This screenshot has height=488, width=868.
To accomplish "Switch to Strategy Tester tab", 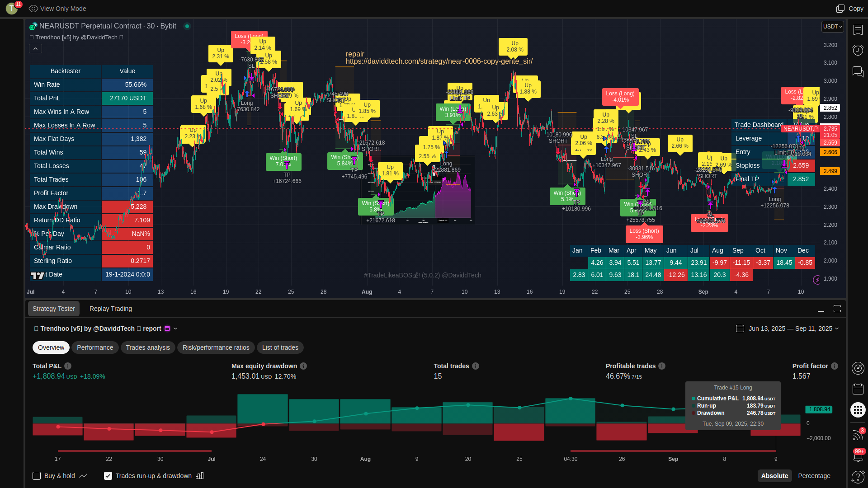I will coord(54,309).
